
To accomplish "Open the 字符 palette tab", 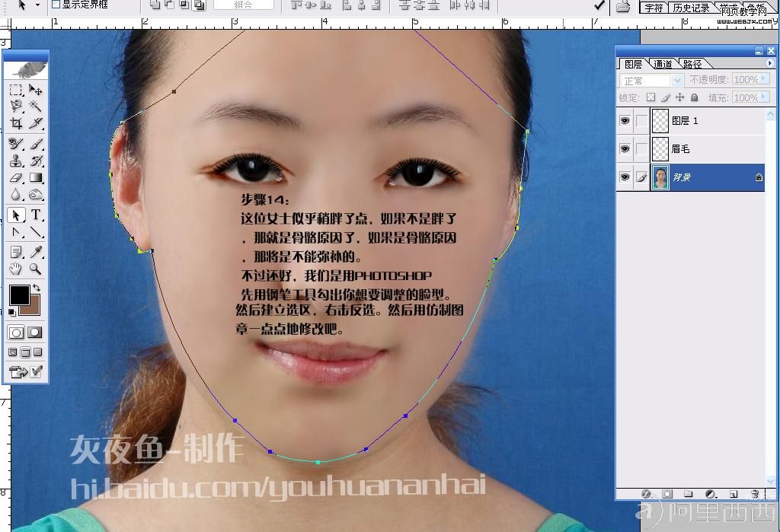I will 653,8.
